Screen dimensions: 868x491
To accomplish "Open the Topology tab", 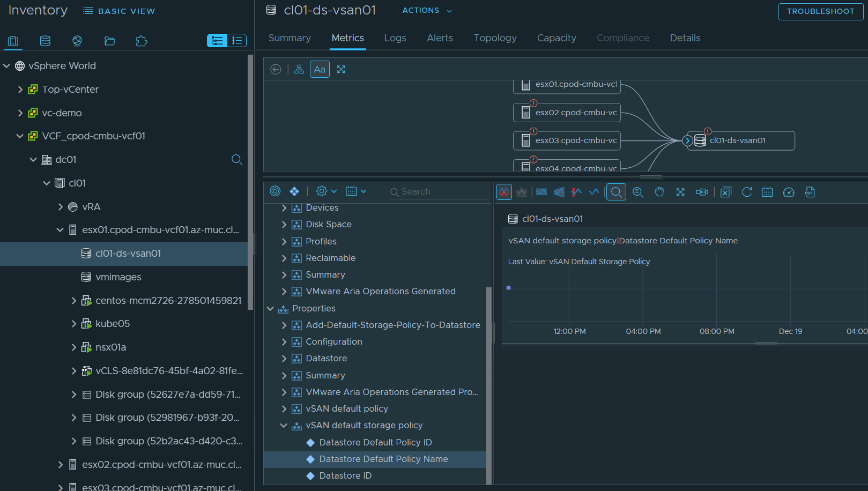I will click(x=495, y=38).
